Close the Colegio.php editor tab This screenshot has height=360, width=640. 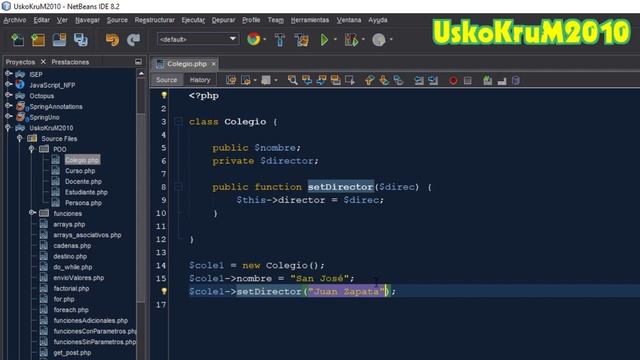pyautogui.click(x=213, y=64)
